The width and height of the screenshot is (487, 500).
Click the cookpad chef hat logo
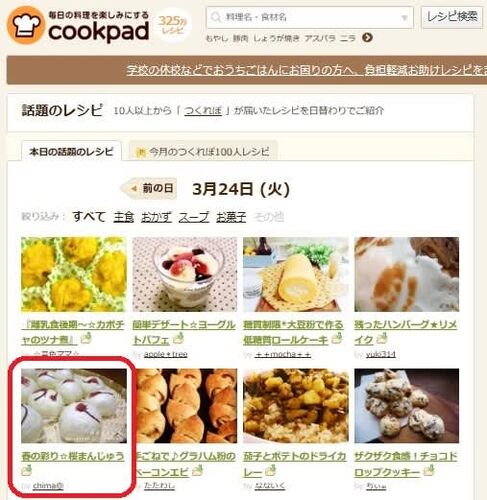coord(26,25)
